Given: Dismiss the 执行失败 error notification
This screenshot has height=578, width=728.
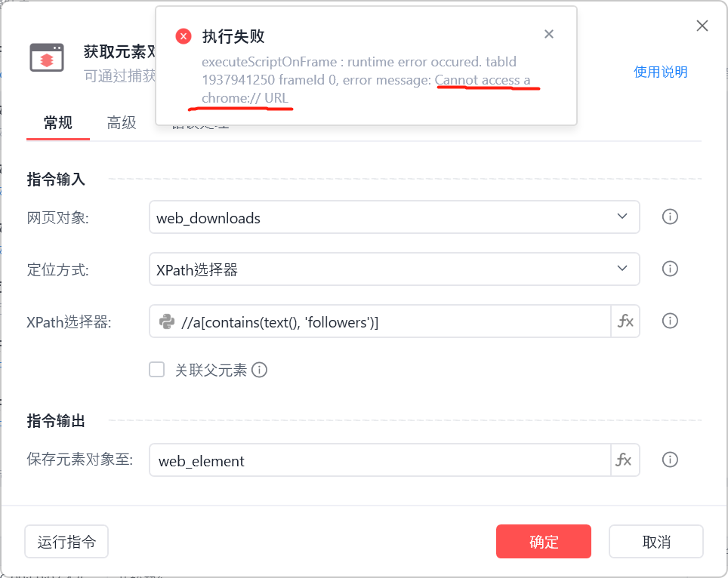Looking at the screenshot, I should [x=549, y=34].
